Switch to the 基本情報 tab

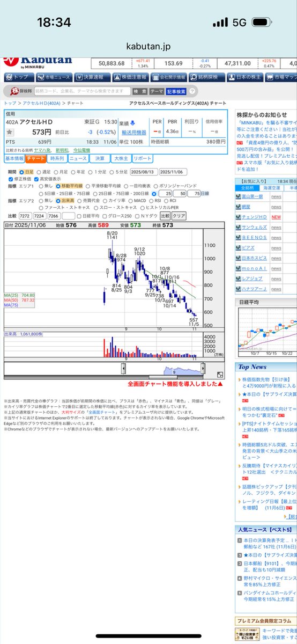click(14, 159)
